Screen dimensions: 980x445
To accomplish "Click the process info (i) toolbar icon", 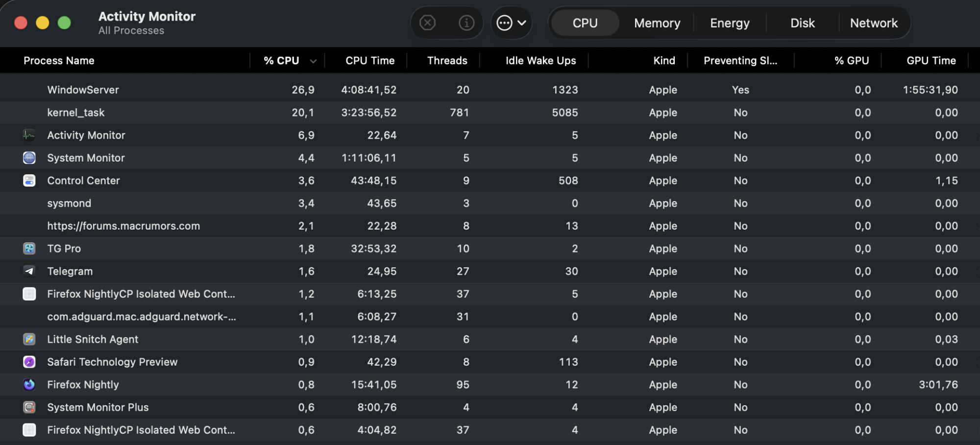I will [x=466, y=23].
